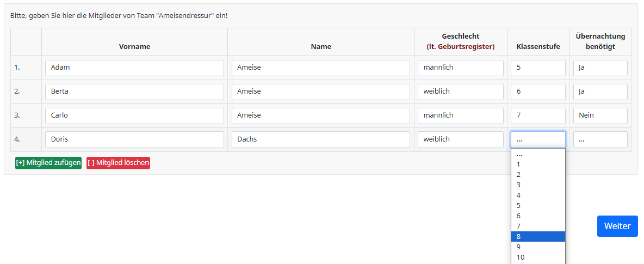The height and width of the screenshot is (264, 644).
Task: Choose grade 10 from the open dropdown
Action: click(537, 257)
